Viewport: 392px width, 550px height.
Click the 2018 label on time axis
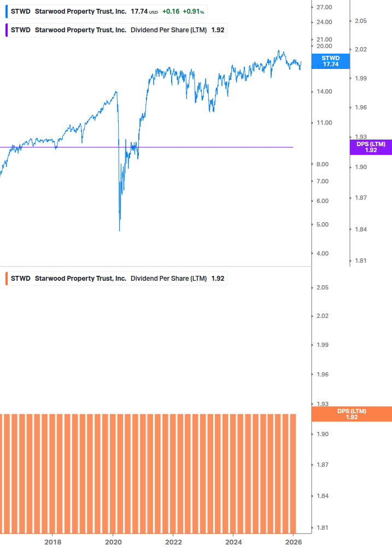click(x=53, y=542)
